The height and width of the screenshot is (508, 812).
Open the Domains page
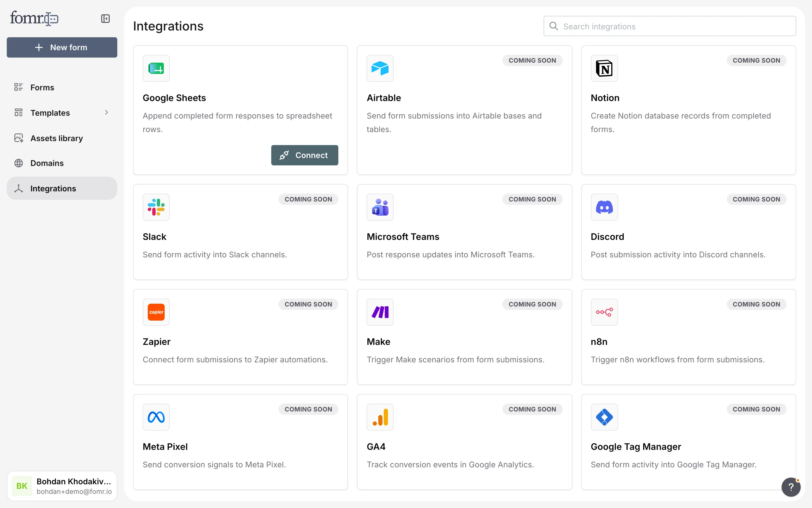62,163
